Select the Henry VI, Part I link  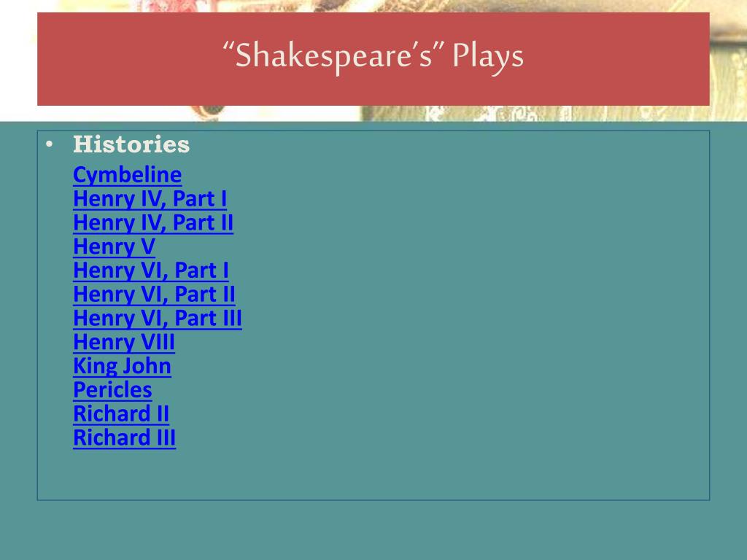151,271
